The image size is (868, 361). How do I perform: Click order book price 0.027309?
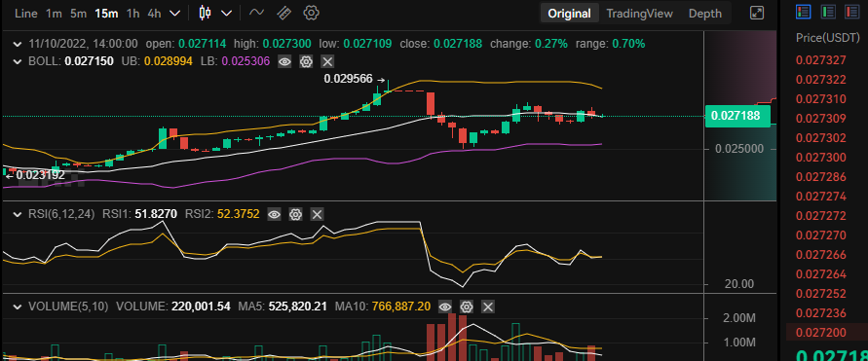pyautogui.click(x=821, y=119)
